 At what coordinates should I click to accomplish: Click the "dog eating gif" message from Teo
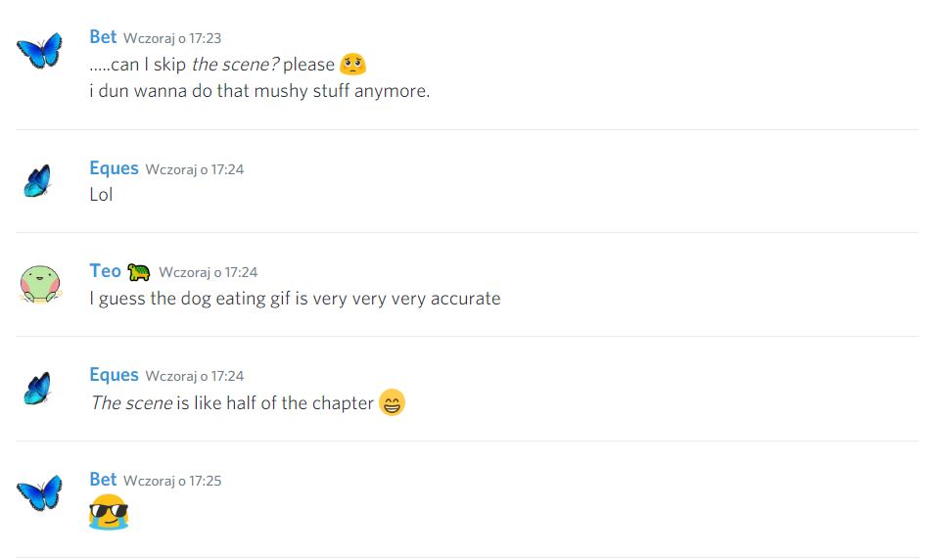(295, 299)
